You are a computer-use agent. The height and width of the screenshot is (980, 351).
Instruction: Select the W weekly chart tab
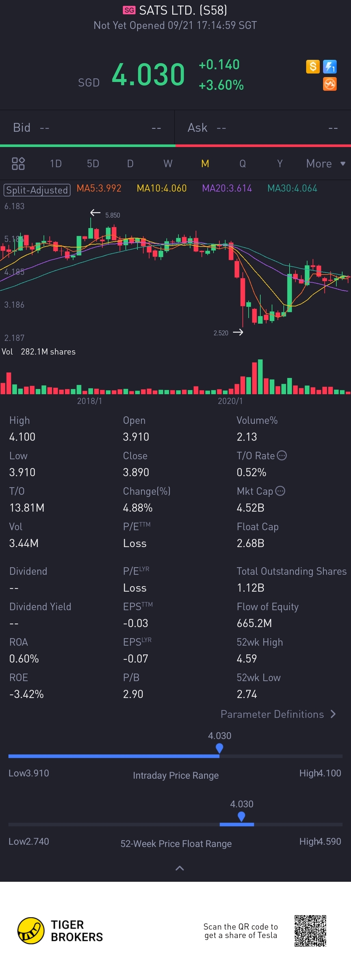168,164
